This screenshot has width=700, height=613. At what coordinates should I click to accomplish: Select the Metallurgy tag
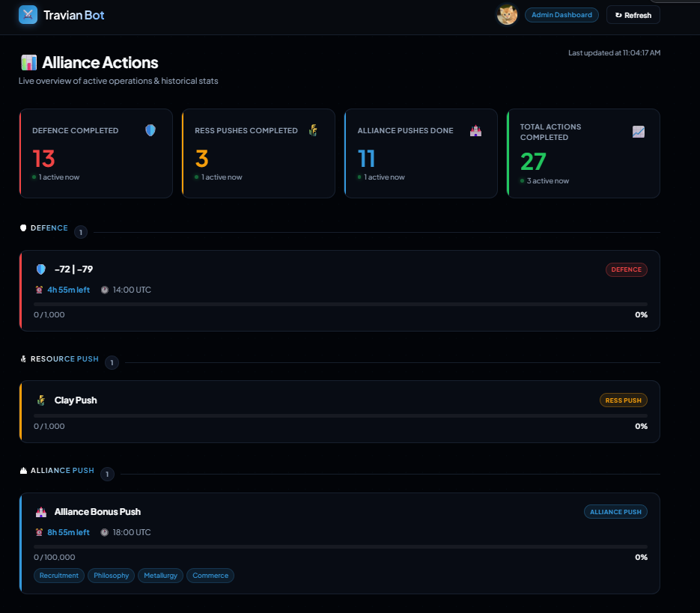point(161,576)
